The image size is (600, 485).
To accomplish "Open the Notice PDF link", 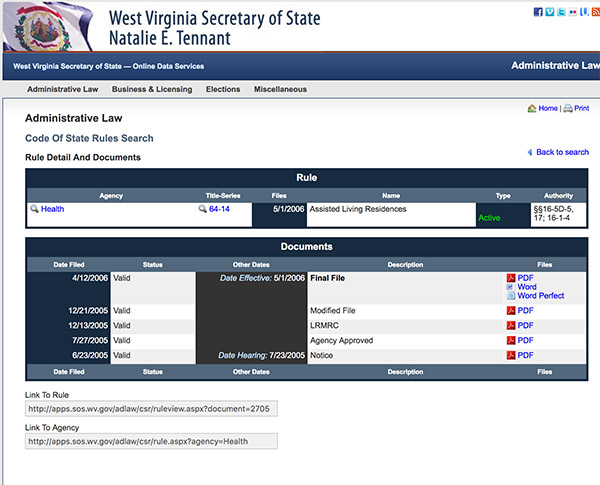I will [x=525, y=355].
